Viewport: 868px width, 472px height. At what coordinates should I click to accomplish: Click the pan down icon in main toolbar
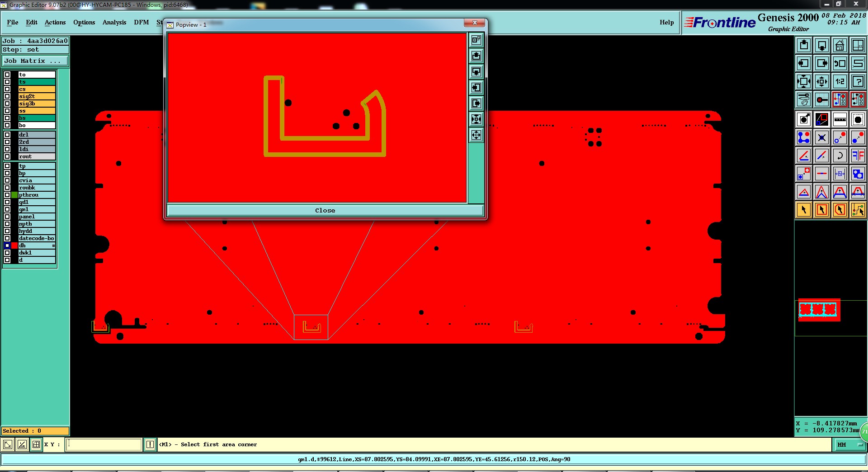click(x=822, y=45)
